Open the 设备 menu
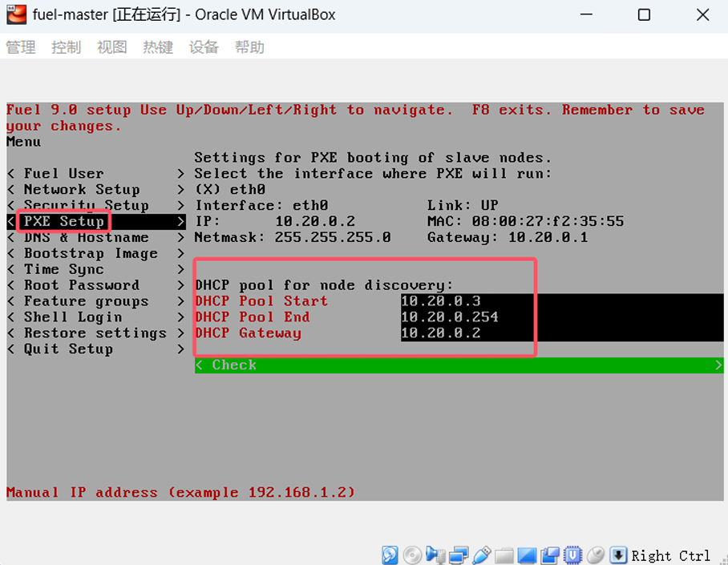Screen dimensions: 728x565 (204, 47)
